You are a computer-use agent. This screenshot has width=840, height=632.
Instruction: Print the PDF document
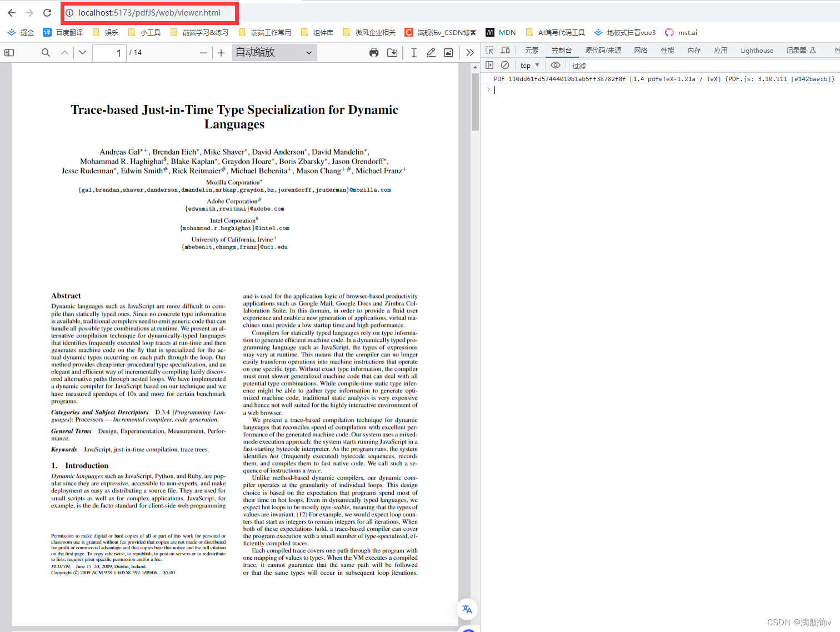point(374,52)
